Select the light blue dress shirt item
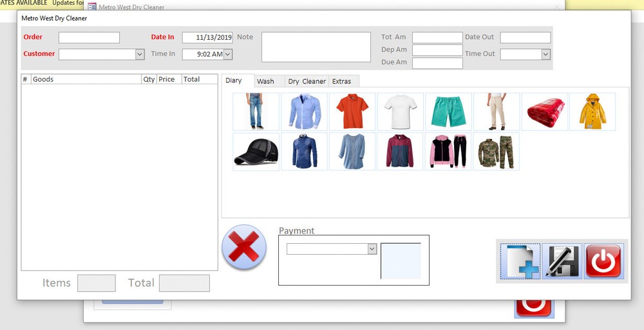Viewport: 644px width, 330px height. coord(304,111)
